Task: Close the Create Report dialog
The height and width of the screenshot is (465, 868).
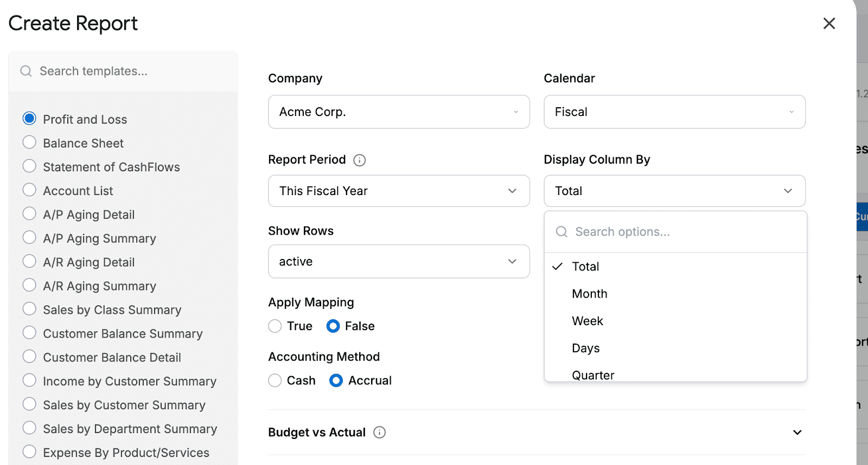Action: [829, 23]
